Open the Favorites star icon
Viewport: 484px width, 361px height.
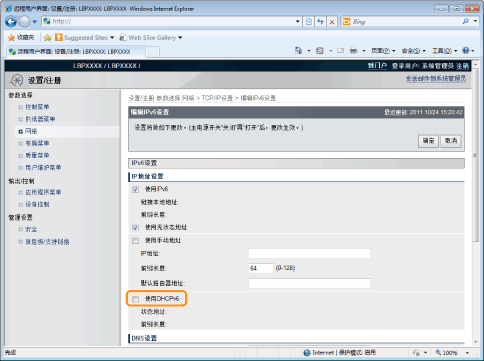[x=12, y=38]
